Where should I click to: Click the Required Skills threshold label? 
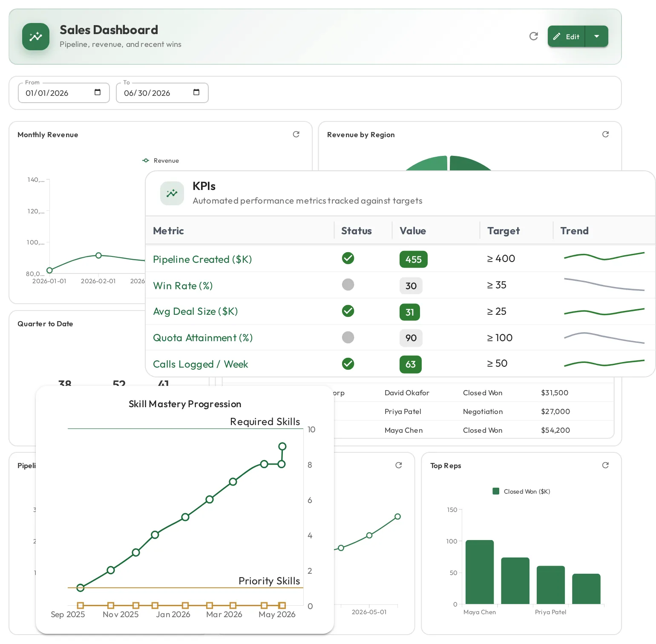[265, 422]
